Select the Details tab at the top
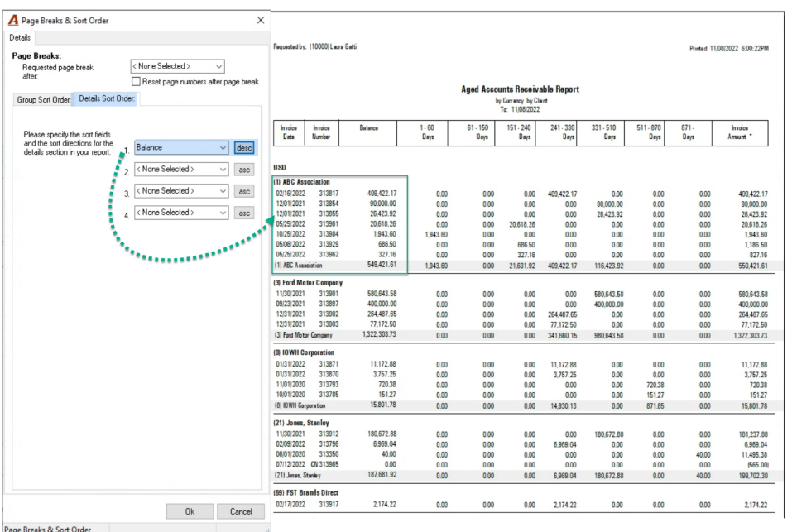 [20, 37]
